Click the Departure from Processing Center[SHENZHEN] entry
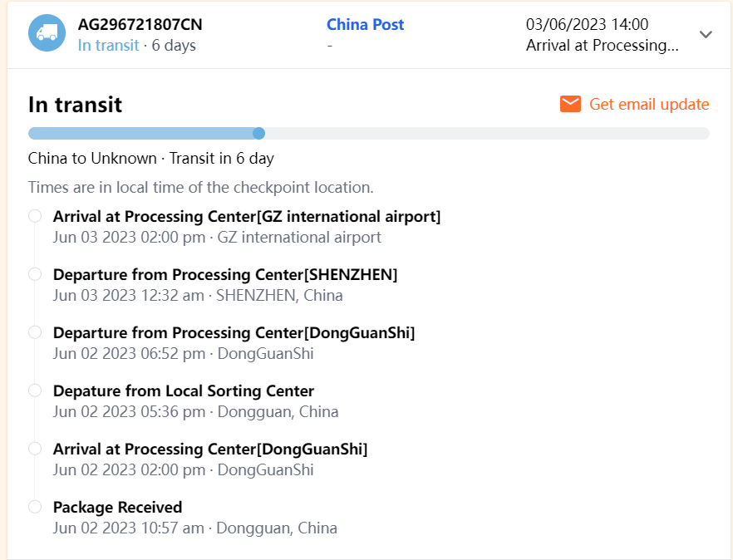This screenshot has height=560, width=733. coord(225,275)
